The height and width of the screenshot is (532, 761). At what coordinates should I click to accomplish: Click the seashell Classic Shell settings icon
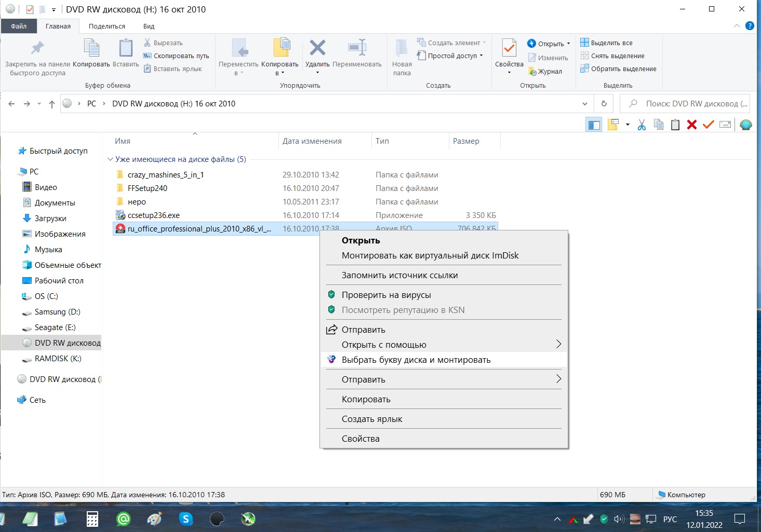746,125
